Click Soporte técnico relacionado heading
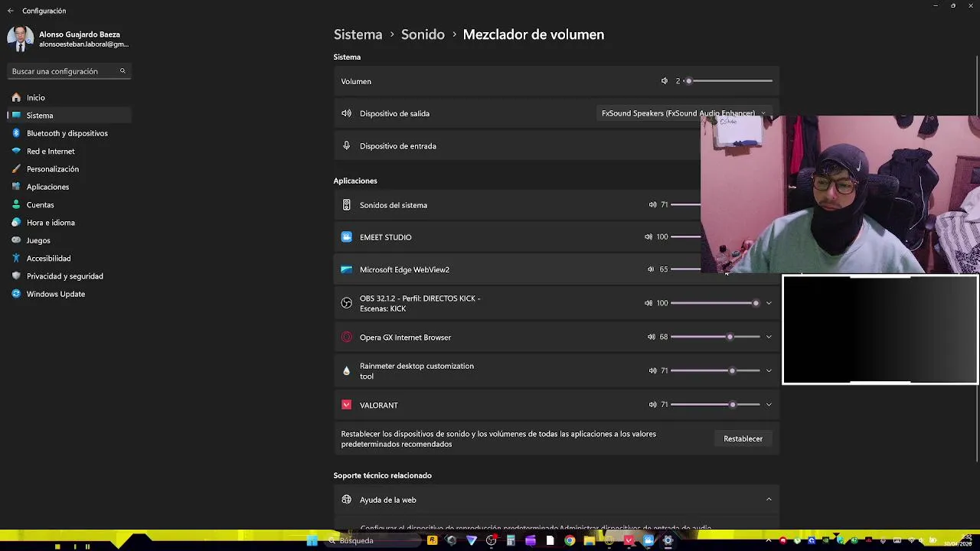This screenshot has height=551, width=980. tap(383, 475)
